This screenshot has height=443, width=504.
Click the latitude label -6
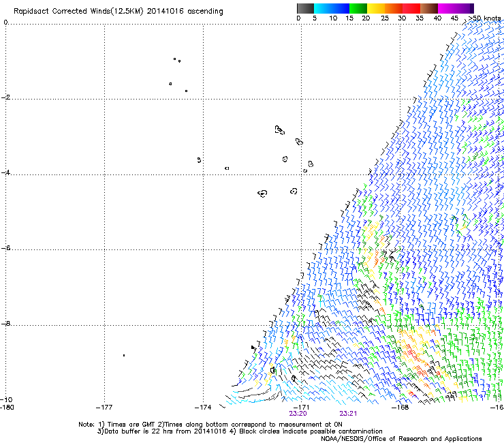tap(5, 248)
